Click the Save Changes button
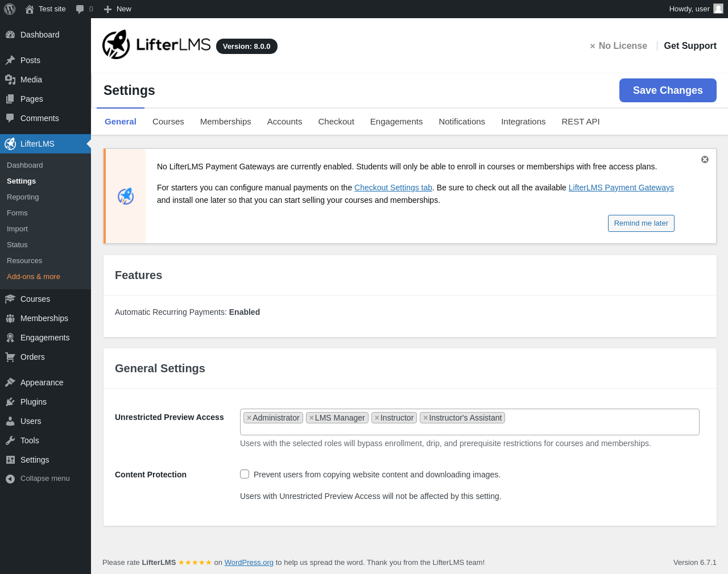 pyautogui.click(x=668, y=90)
